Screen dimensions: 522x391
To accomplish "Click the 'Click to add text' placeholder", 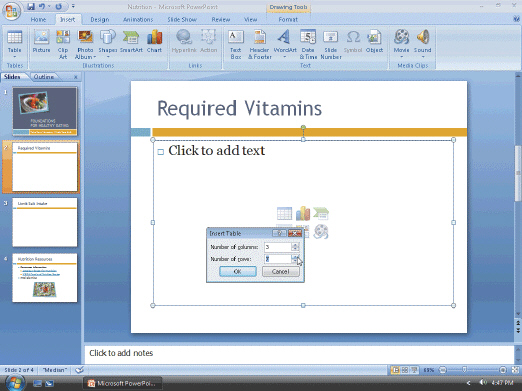I will point(217,150).
